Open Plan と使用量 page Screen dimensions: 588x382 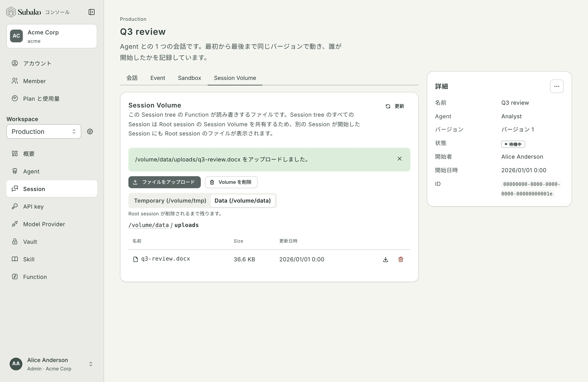click(52, 98)
